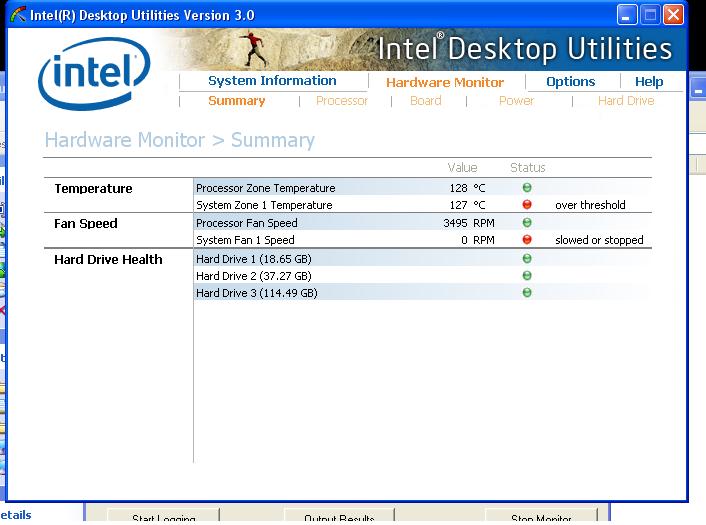
Task: Select the Hard Drive 1 (18.65 GB) row
Action: coord(422,259)
